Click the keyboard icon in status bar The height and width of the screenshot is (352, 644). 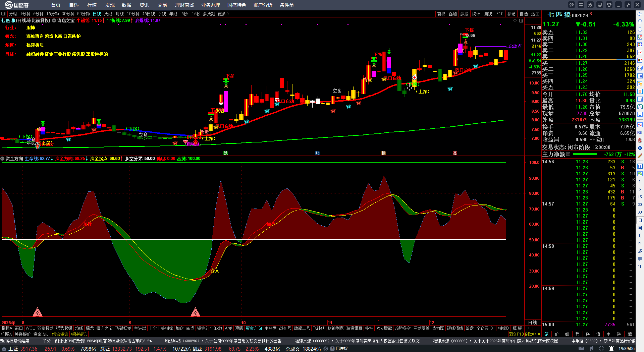581,349
